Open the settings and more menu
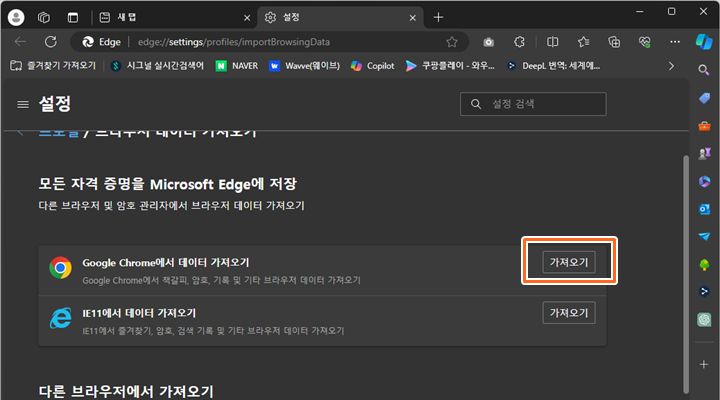 point(675,42)
